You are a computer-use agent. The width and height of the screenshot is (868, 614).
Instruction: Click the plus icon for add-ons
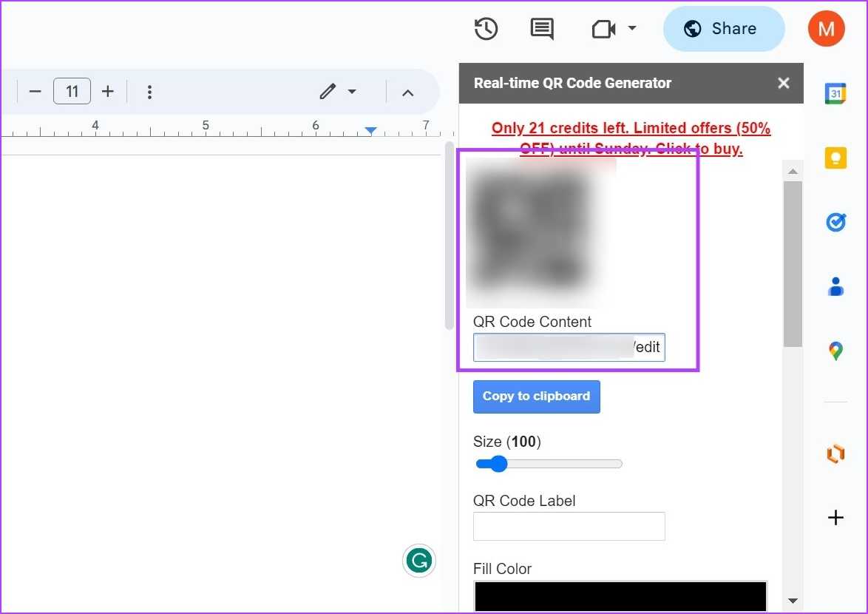pyautogui.click(x=835, y=518)
